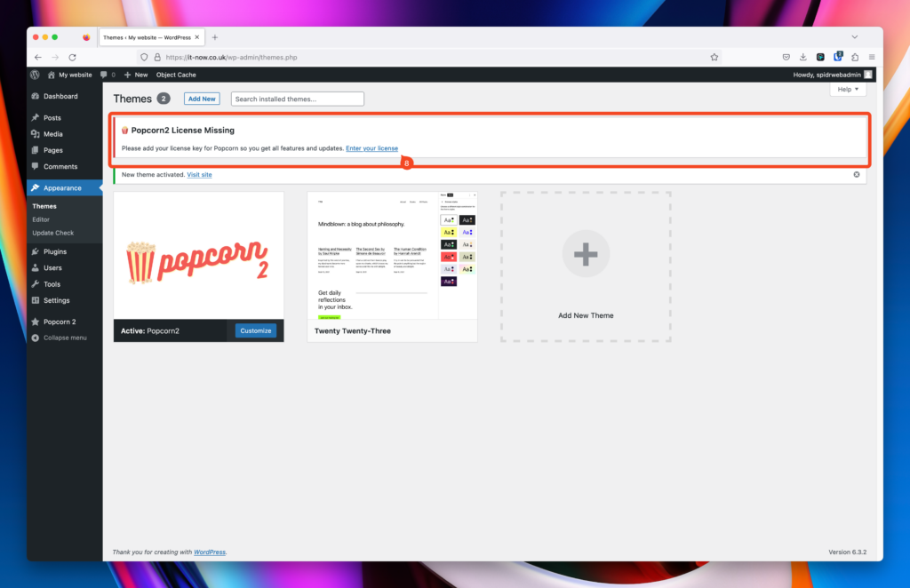The image size is (910, 588).
Task: Click the tracking protection shield icon
Action: tap(144, 58)
